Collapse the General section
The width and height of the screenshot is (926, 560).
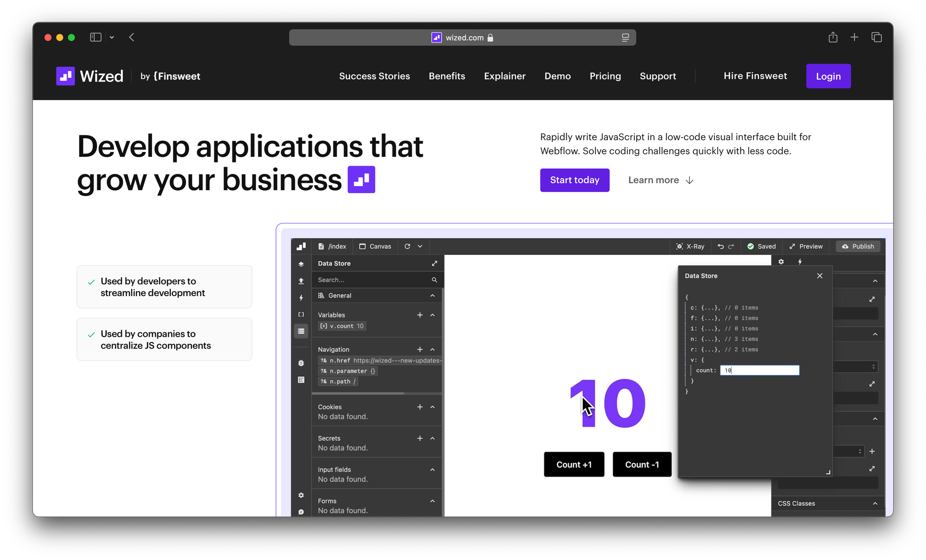click(x=432, y=295)
